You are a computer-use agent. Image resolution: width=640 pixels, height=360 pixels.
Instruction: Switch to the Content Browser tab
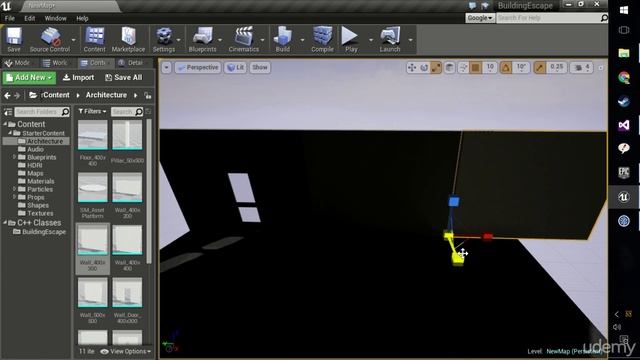94,63
